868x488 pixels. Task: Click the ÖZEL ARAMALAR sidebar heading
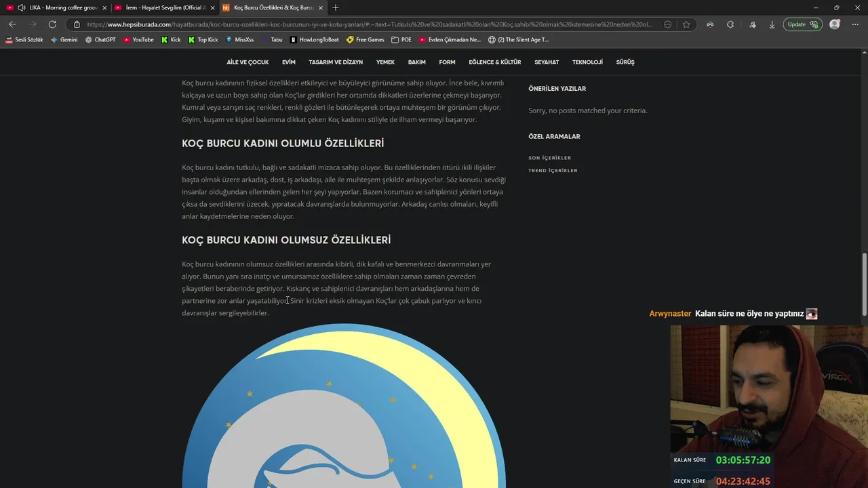point(554,136)
